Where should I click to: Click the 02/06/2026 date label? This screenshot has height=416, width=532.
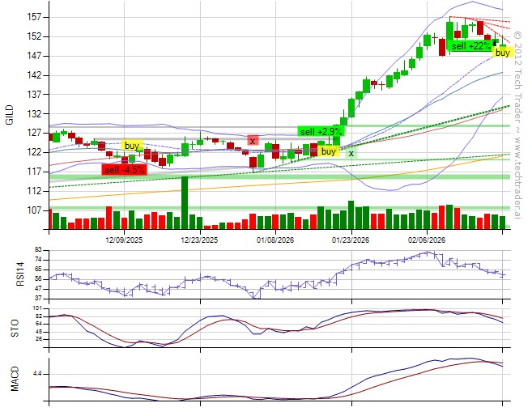426,240
